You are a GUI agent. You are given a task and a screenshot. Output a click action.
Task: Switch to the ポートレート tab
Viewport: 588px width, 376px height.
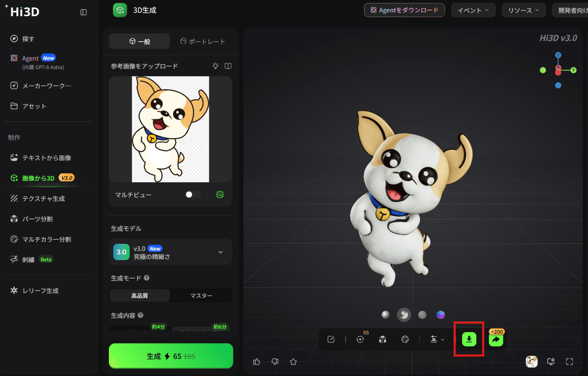click(203, 41)
